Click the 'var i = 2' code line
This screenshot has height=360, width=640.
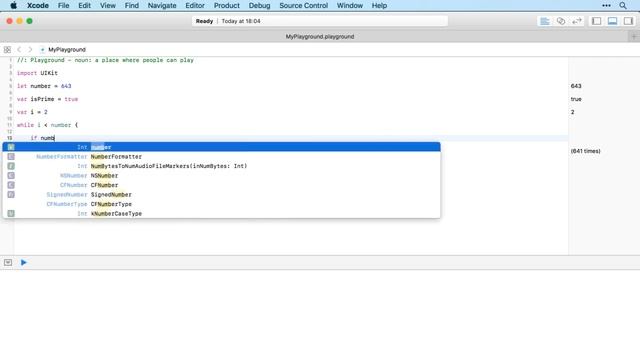tap(32, 112)
